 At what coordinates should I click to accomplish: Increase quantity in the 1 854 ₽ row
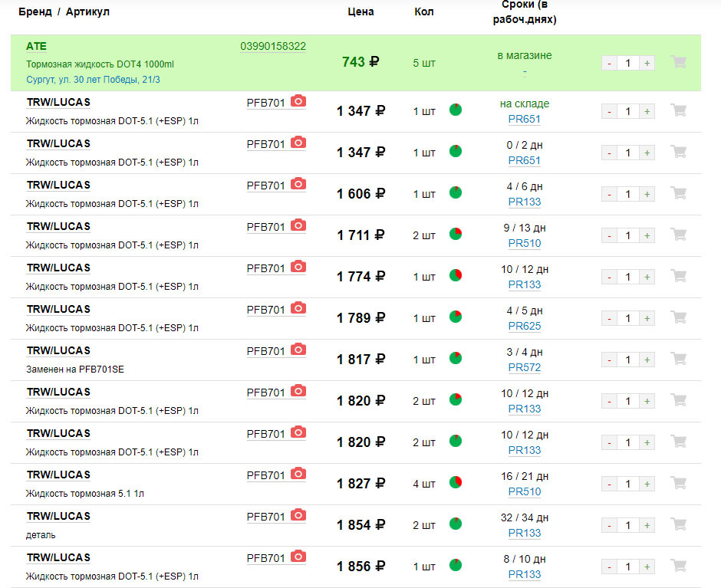tap(647, 525)
